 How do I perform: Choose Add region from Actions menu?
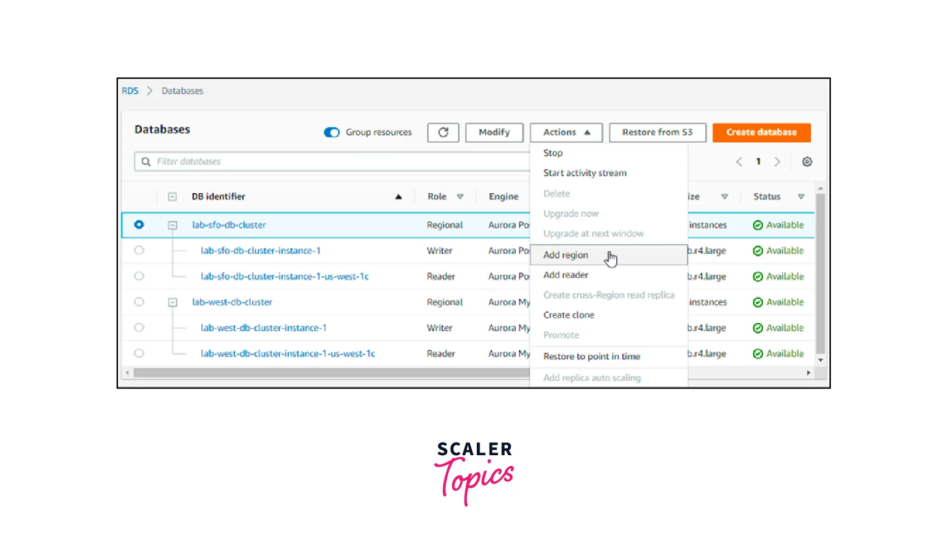tap(565, 255)
